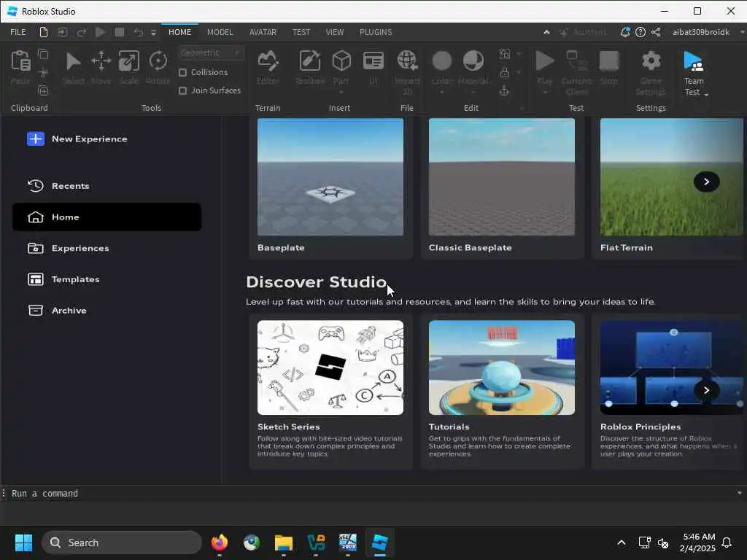This screenshot has height=560, width=747.
Task: Expand the Run a command history dropdown
Action: click(x=739, y=494)
